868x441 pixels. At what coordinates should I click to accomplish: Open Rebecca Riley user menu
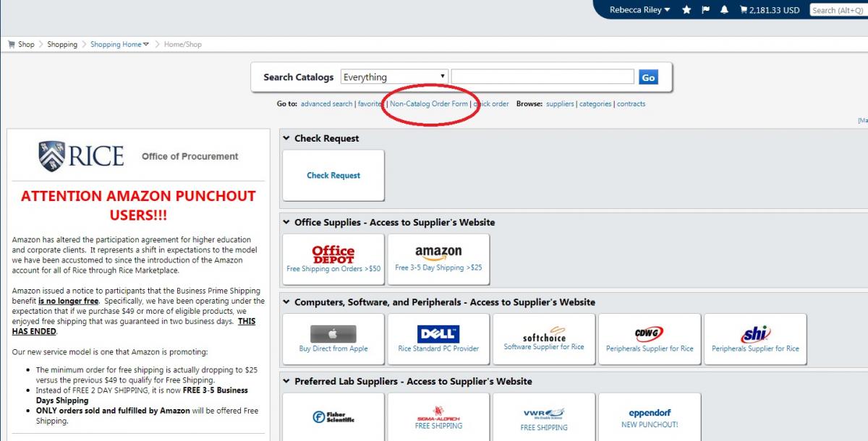[639, 10]
